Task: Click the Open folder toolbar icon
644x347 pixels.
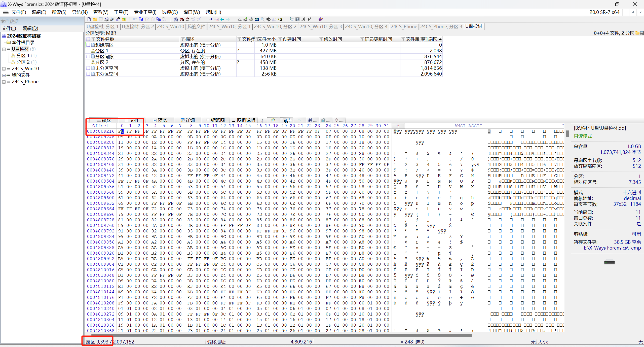Action: coord(95,19)
